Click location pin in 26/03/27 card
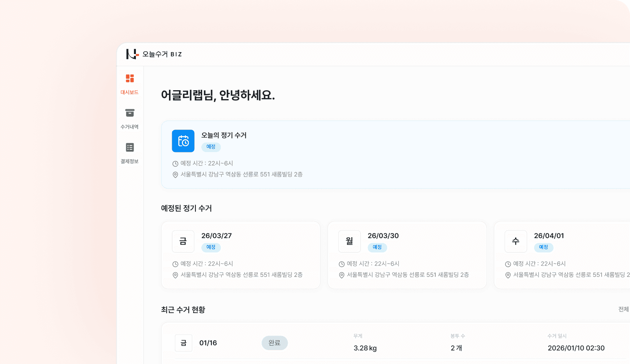The height and width of the screenshot is (364, 630). click(175, 275)
